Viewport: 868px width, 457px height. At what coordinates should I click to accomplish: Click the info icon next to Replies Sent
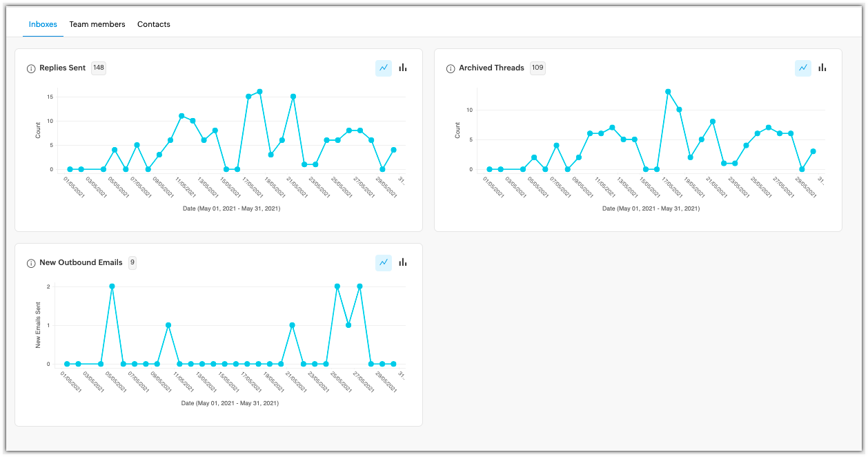pyautogui.click(x=31, y=68)
